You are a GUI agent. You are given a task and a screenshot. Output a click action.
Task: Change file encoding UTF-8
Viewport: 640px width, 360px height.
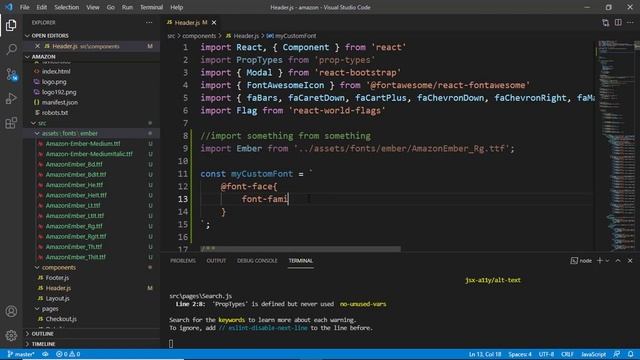[546, 354]
